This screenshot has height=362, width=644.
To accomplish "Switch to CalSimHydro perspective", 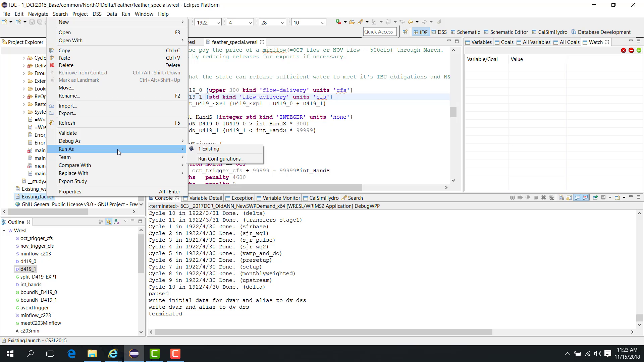I will (550, 32).
